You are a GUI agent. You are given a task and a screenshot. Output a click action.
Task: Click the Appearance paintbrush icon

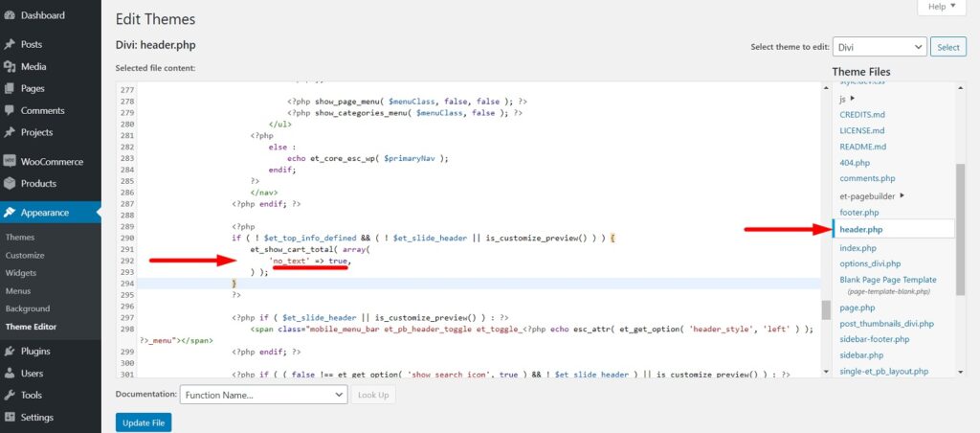[x=10, y=212]
